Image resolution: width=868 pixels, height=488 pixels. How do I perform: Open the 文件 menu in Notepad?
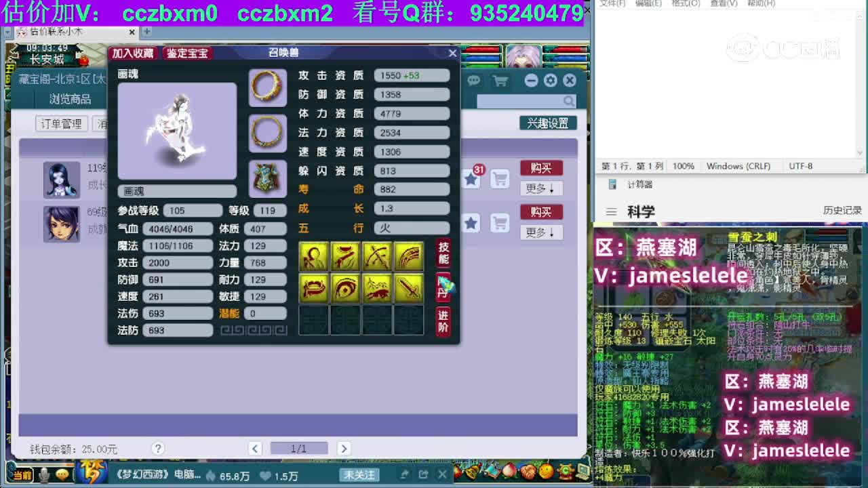tap(612, 3)
